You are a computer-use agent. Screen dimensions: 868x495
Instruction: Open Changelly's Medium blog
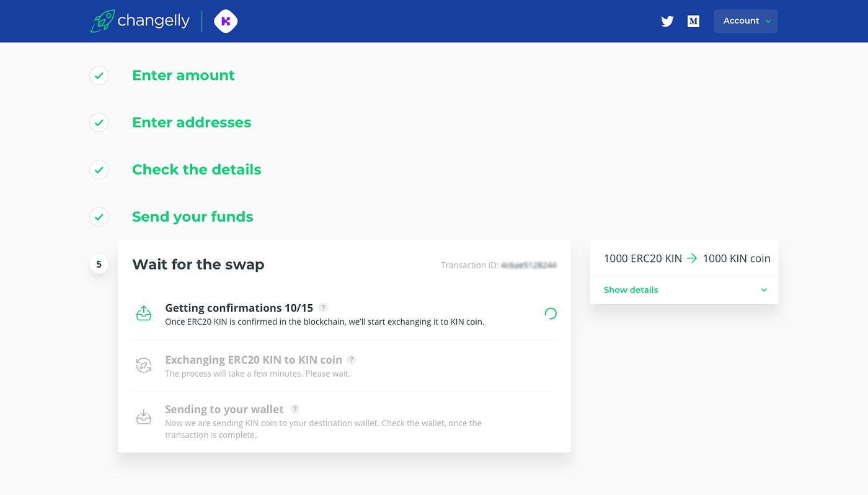point(693,20)
